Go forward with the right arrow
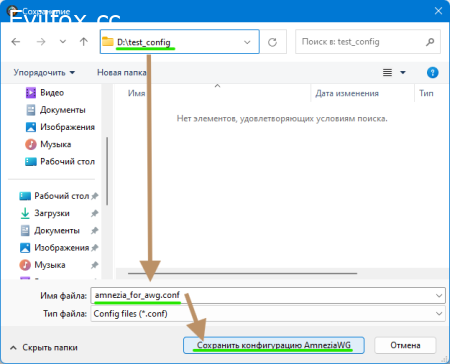Screen dimensions: 450x364 pyautogui.click(x=41, y=42)
